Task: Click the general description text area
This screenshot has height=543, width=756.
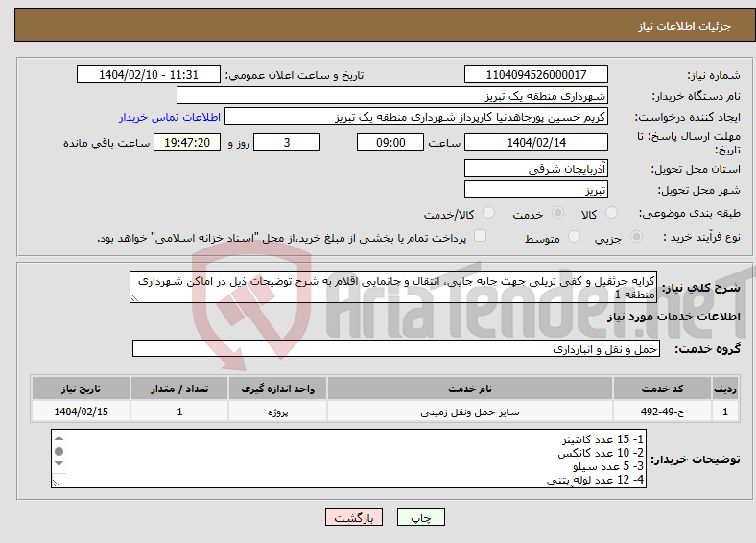Action: (393, 287)
